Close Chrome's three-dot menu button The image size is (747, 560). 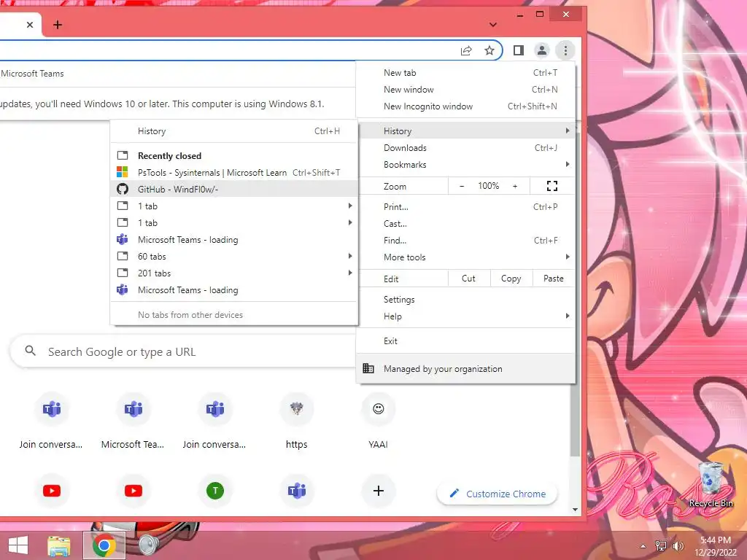[565, 50]
